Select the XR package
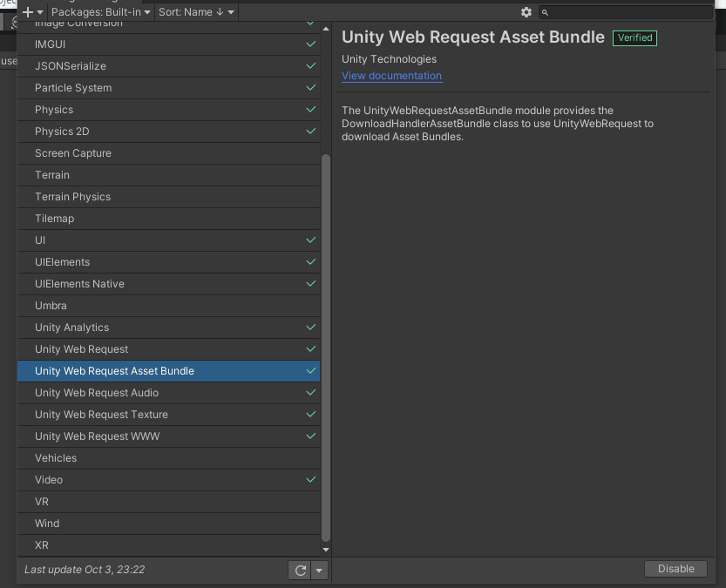 point(168,545)
